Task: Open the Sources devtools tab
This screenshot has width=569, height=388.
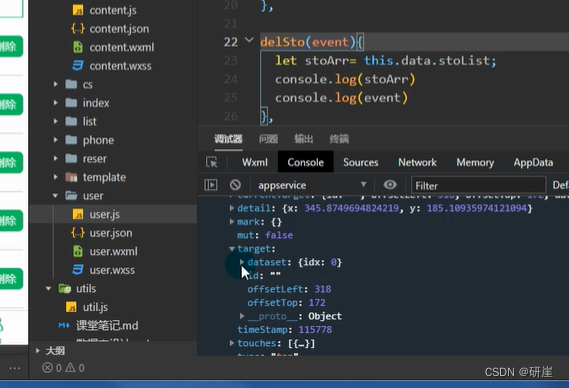Action: point(361,162)
